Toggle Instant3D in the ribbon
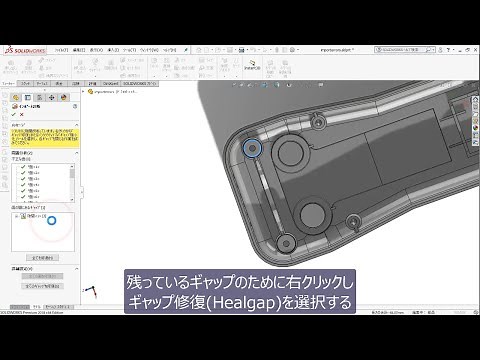Screen dimensions: 480x360 [252, 65]
